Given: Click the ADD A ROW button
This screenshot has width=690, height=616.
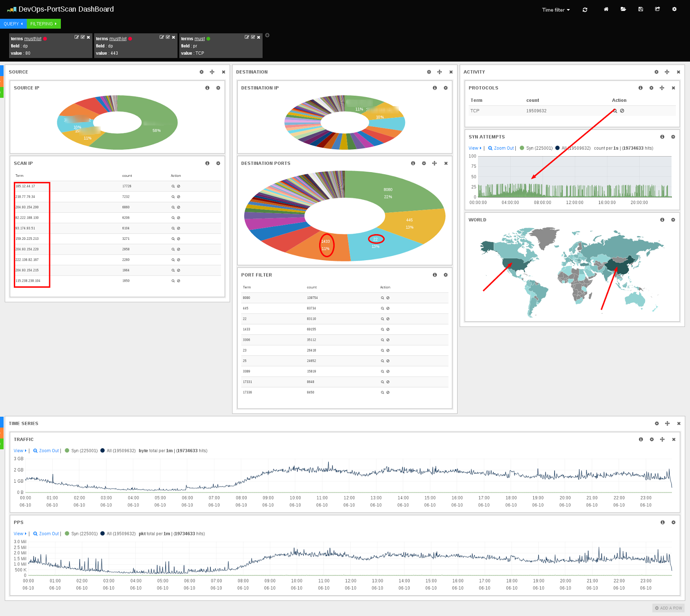Looking at the screenshot, I should click(x=668, y=608).
